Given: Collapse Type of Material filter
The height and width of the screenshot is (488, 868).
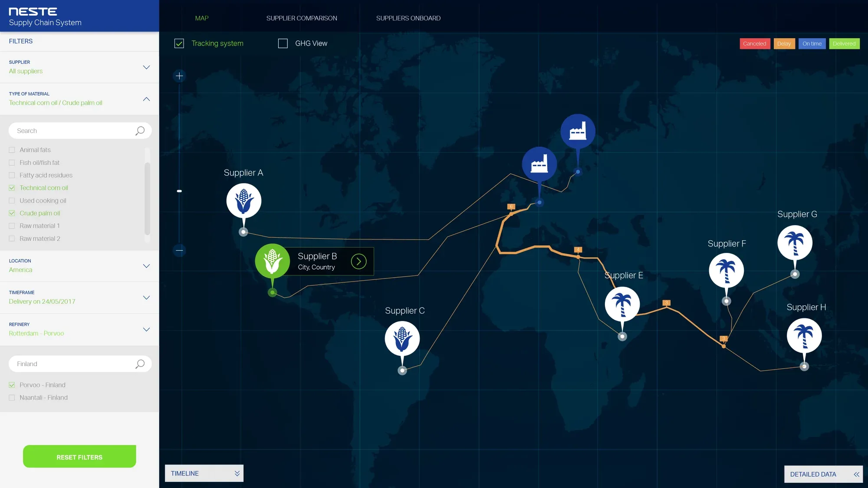Looking at the screenshot, I should 146,99.
